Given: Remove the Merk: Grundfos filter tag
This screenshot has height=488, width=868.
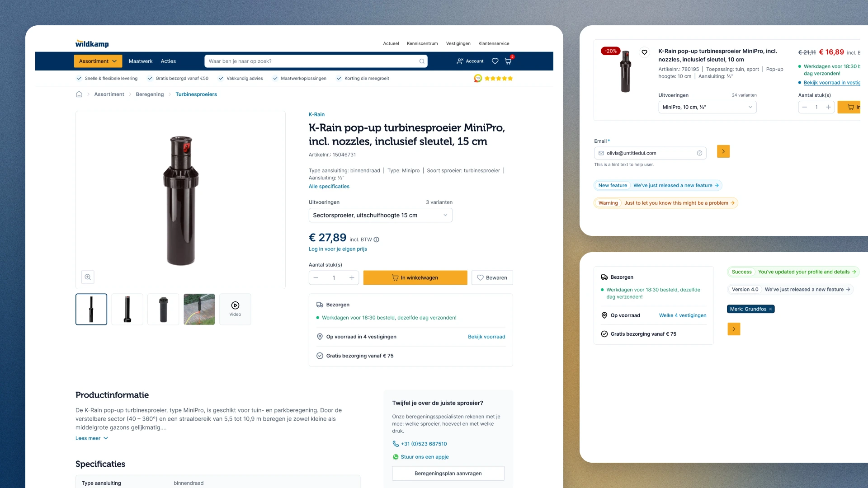Looking at the screenshot, I should point(770,309).
